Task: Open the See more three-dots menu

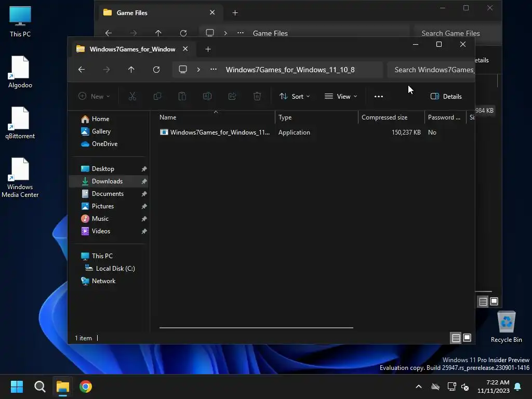Action: click(379, 96)
